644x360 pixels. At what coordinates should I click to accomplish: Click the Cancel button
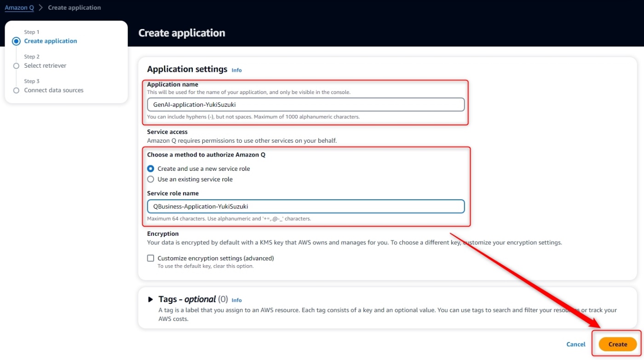pos(576,344)
